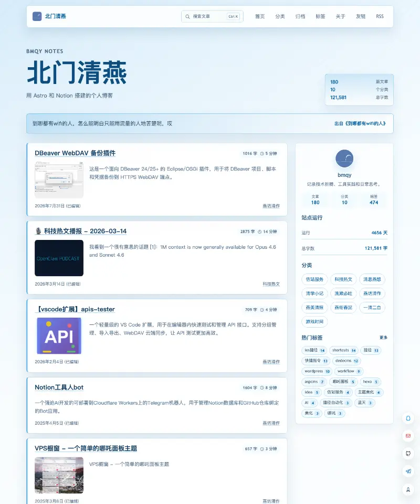Click the dedecms 12 tag
Viewport: 420px width, 504px height.
pyautogui.click(x=346, y=361)
